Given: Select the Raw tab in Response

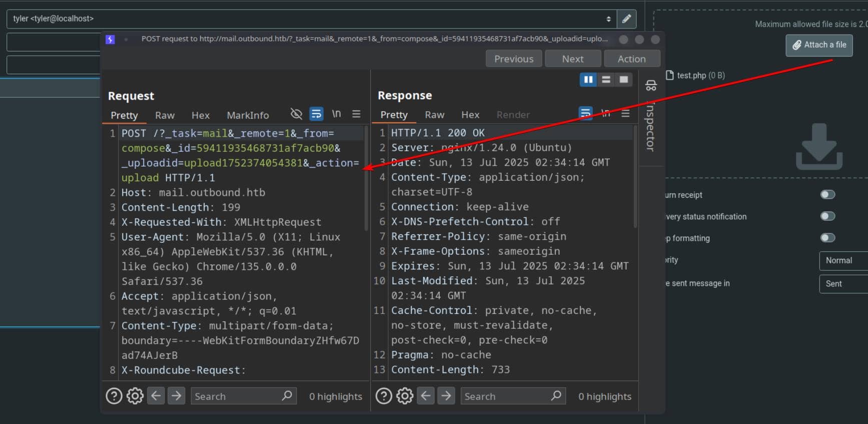Looking at the screenshot, I should click(434, 115).
